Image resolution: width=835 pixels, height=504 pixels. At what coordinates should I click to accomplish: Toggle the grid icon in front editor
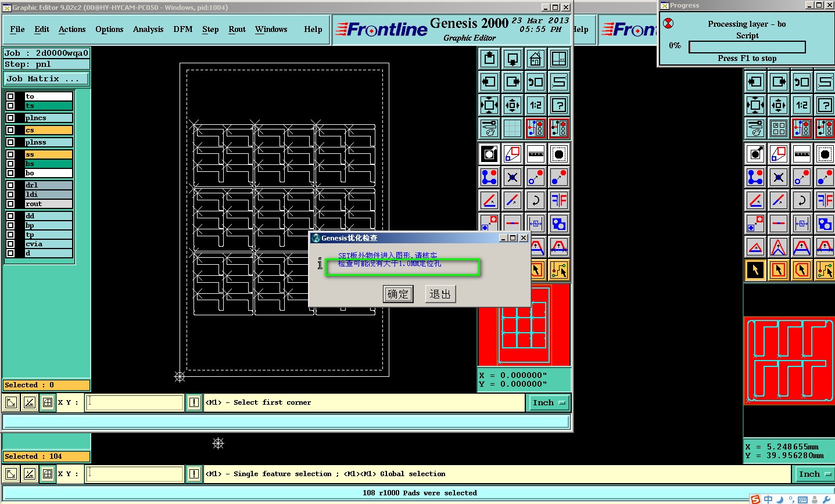pos(513,128)
